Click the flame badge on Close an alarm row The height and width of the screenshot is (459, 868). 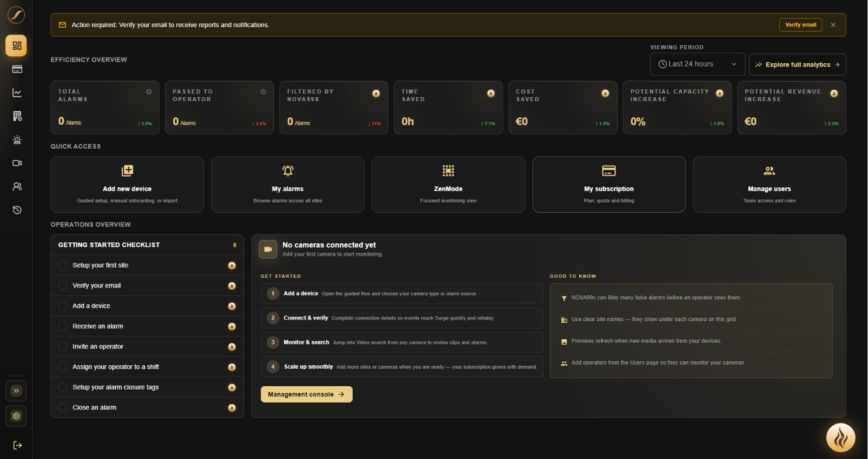[232, 408]
